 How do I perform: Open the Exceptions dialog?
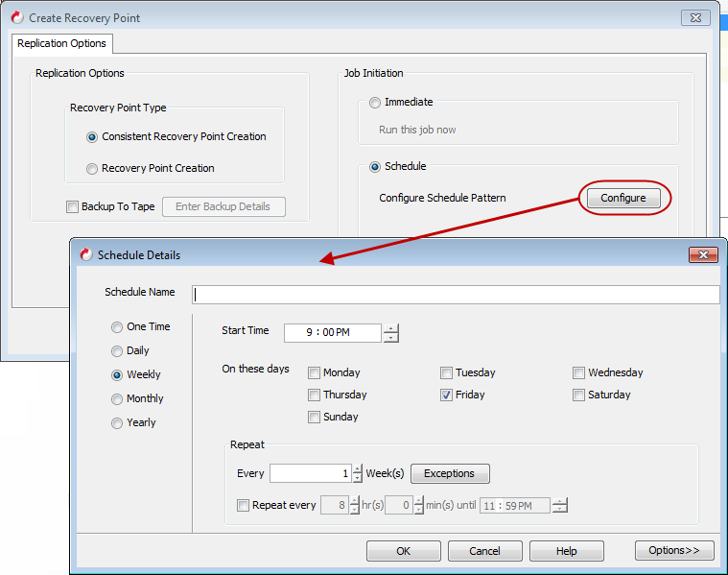pos(449,473)
